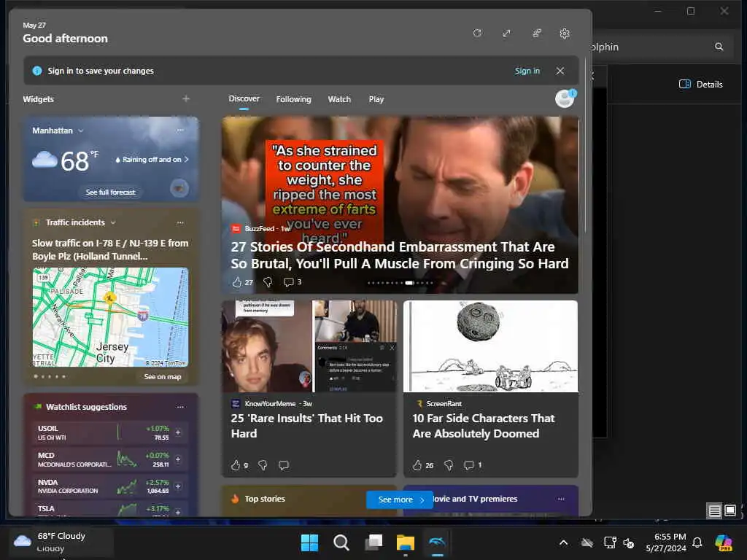Click the See more button
747x560 pixels.
coord(400,499)
